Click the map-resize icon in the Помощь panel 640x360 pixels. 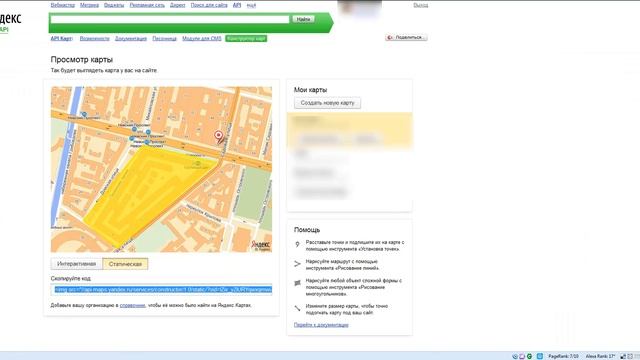point(297,308)
